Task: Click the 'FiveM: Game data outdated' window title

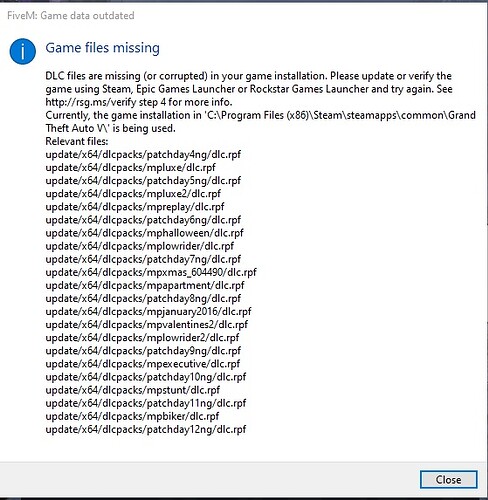Action: coord(71,15)
